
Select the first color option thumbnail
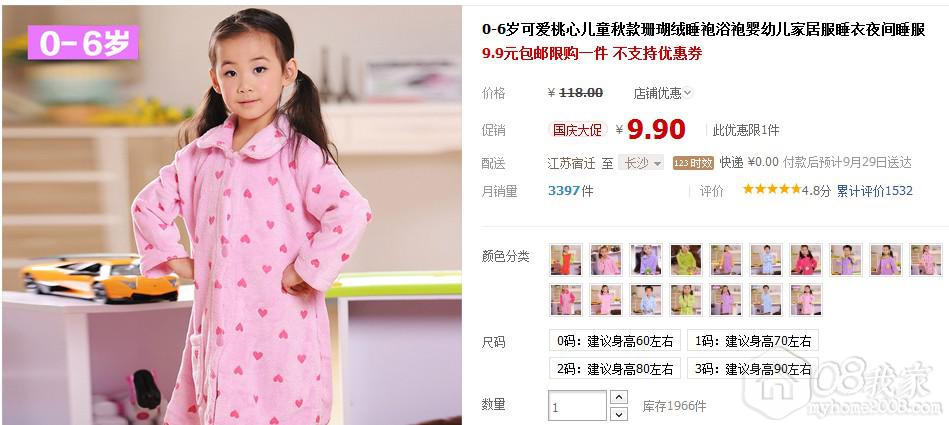coord(566,259)
